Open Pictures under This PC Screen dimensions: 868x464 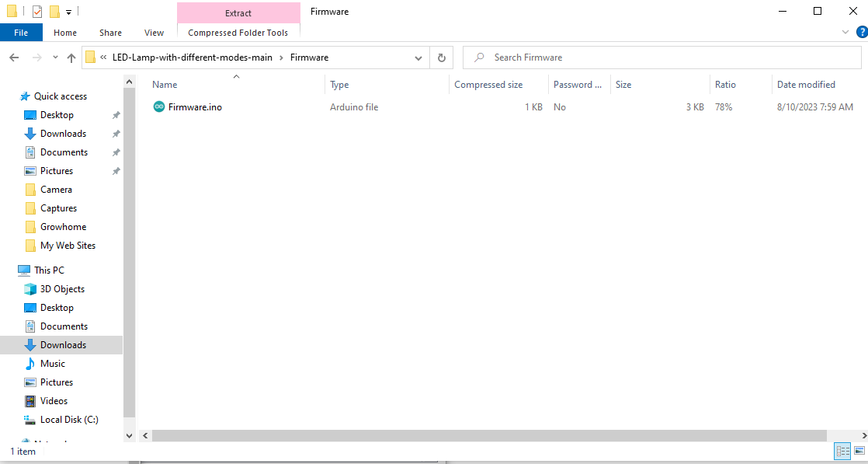(x=57, y=382)
